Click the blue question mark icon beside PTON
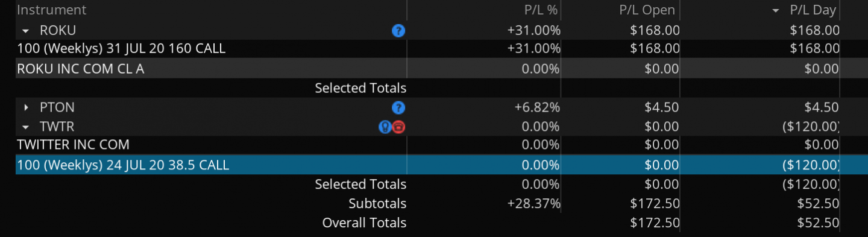This screenshot has width=868, height=237. pos(398,108)
